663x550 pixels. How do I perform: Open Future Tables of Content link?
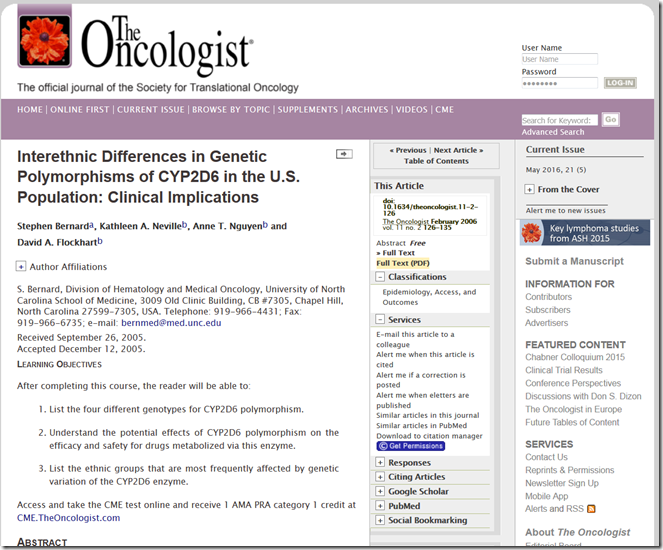click(572, 423)
